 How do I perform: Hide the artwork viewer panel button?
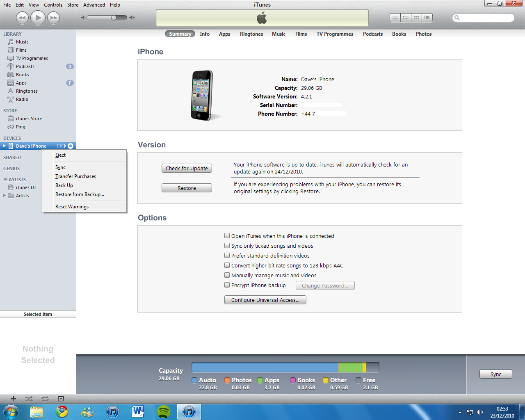(61, 399)
